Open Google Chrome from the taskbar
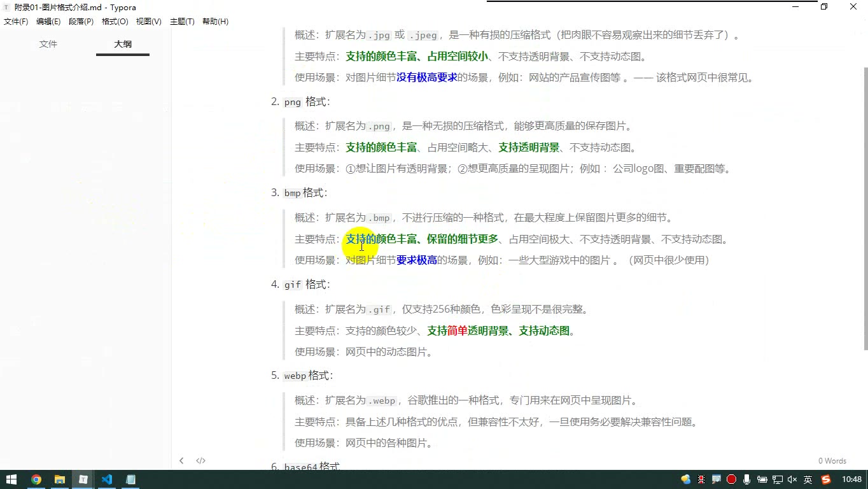This screenshot has height=489, width=868. 36,479
